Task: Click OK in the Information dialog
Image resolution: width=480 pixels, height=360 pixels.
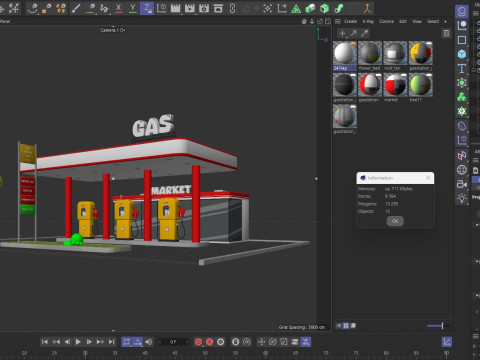Action: pyautogui.click(x=395, y=221)
